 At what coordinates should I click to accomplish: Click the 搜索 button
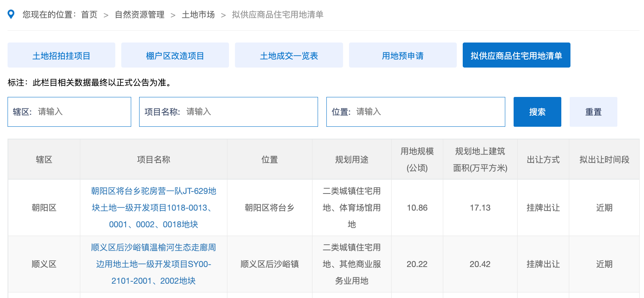537,112
